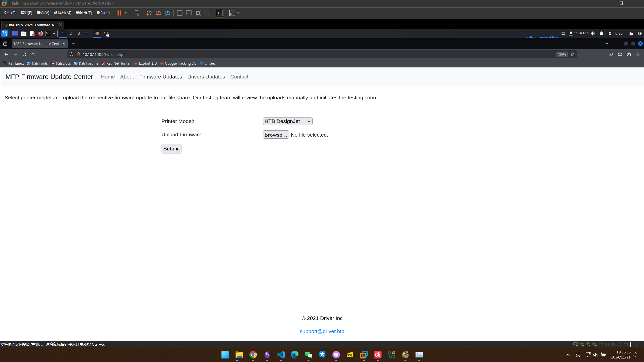644x362 pixels.
Task: Open Drivers Updates navigation tab
Action: (206, 77)
